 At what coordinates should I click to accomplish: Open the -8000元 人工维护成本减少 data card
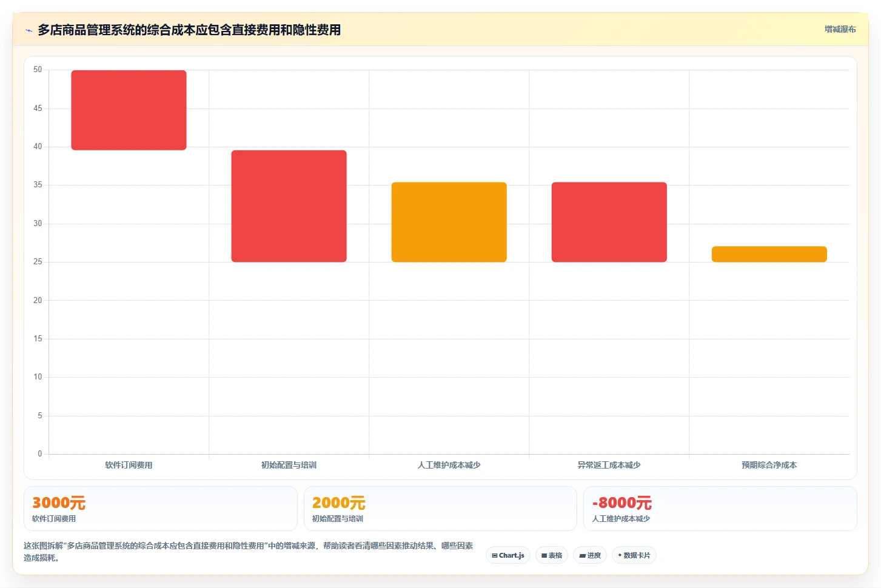pyautogui.click(x=720, y=509)
